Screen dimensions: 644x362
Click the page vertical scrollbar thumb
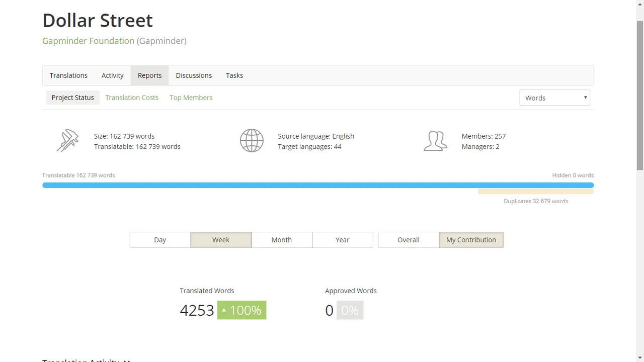[x=640, y=96]
